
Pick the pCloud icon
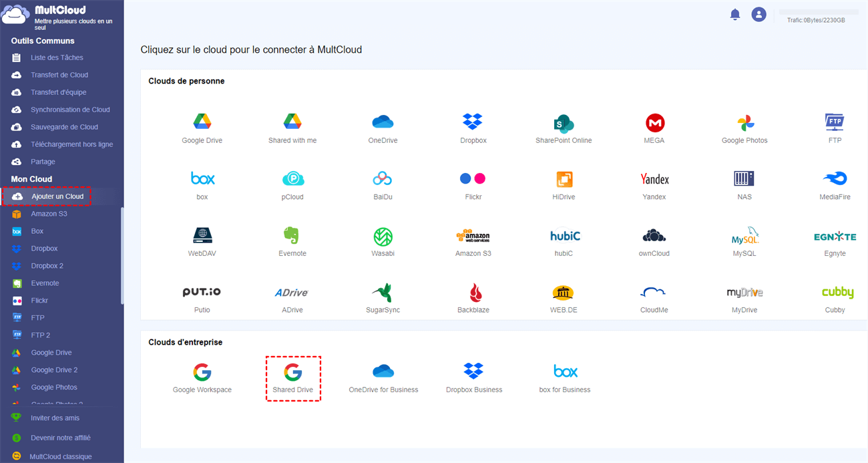292,178
